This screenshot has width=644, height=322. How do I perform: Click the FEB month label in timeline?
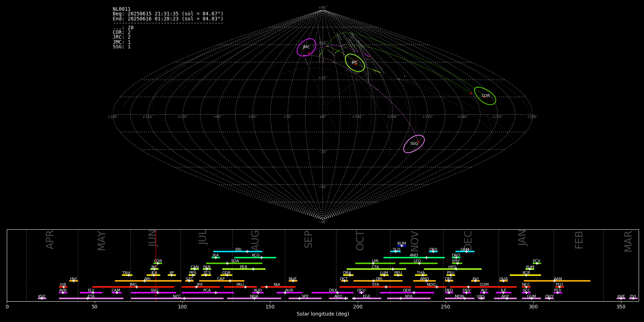[x=579, y=240]
